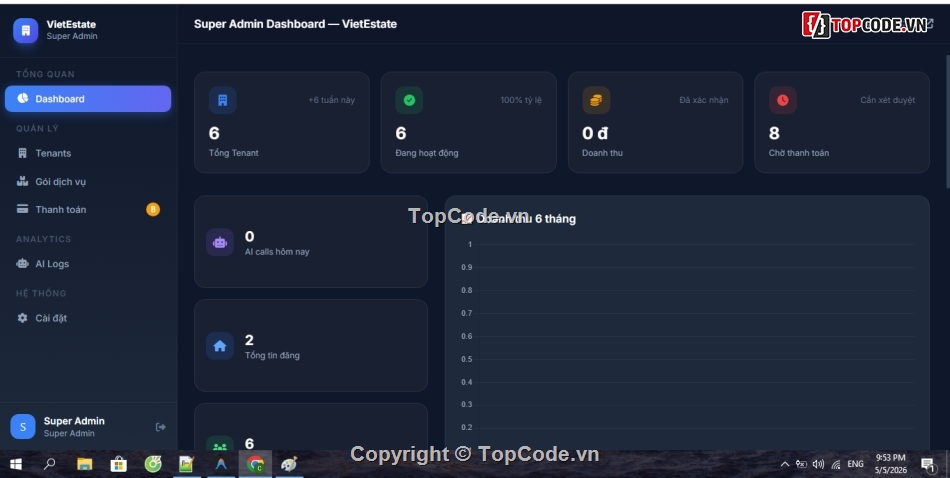Viewport: 950px width, 478px height.
Task: Click the purple robot icon on AI calls card
Action: click(220, 242)
